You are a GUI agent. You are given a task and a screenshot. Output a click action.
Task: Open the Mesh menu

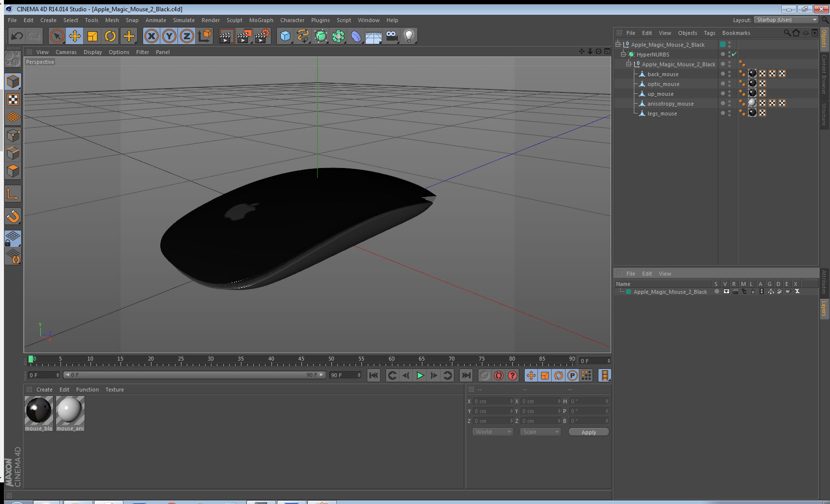(x=112, y=20)
